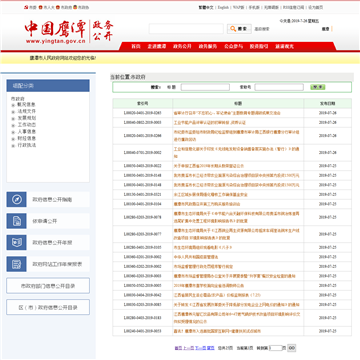Go to 下一页 in pagination
360x360 pixels.
click(x=200, y=348)
